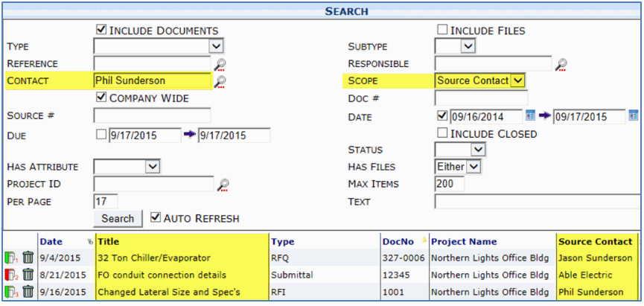Toggle the Include Documents checkbox
Screen dimensions: 644x306
[101, 30]
